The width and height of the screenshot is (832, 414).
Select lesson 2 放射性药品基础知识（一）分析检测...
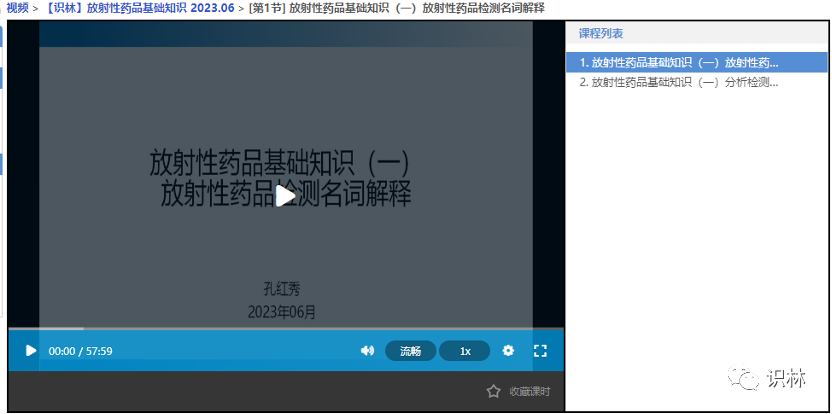[696, 82]
